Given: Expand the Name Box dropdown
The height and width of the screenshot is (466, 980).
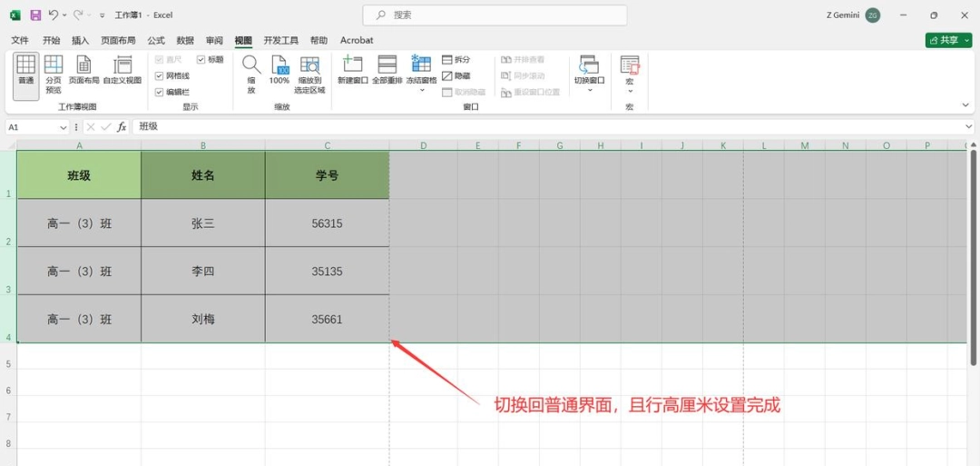Looking at the screenshot, I should (x=64, y=127).
